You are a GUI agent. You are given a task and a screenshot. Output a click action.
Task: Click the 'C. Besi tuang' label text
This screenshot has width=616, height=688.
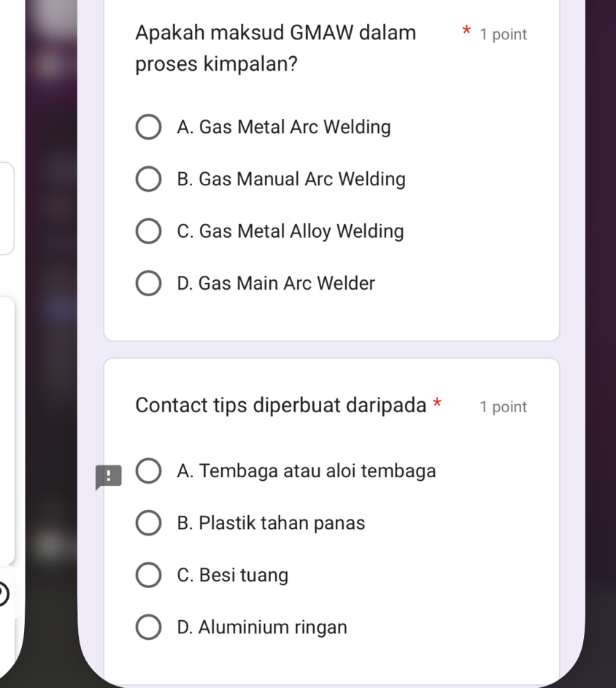pos(233,576)
